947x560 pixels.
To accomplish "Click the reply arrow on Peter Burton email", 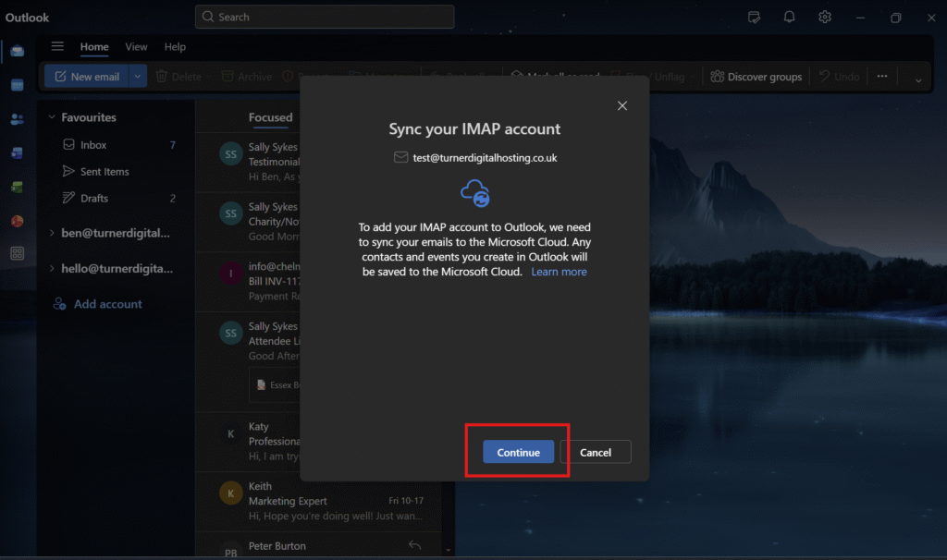I will 414,545.
